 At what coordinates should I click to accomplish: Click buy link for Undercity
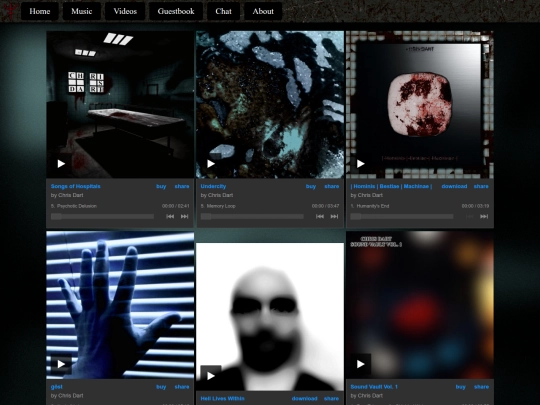pyautogui.click(x=311, y=186)
